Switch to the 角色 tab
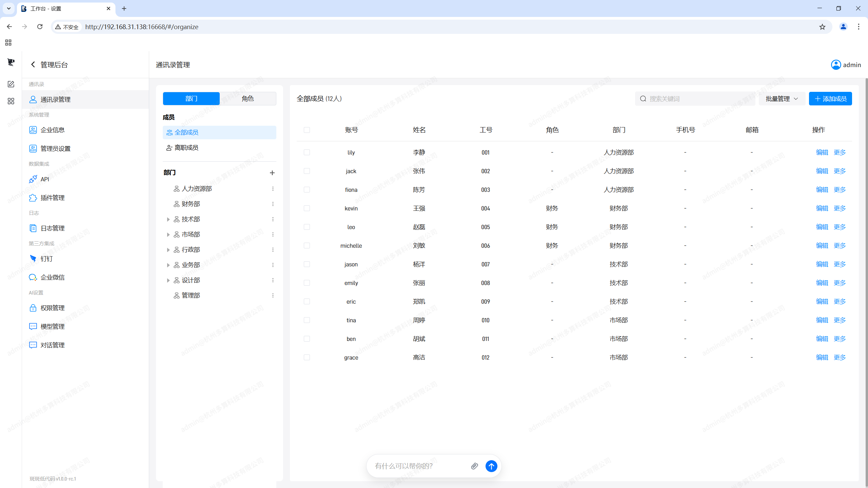 coord(248,99)
